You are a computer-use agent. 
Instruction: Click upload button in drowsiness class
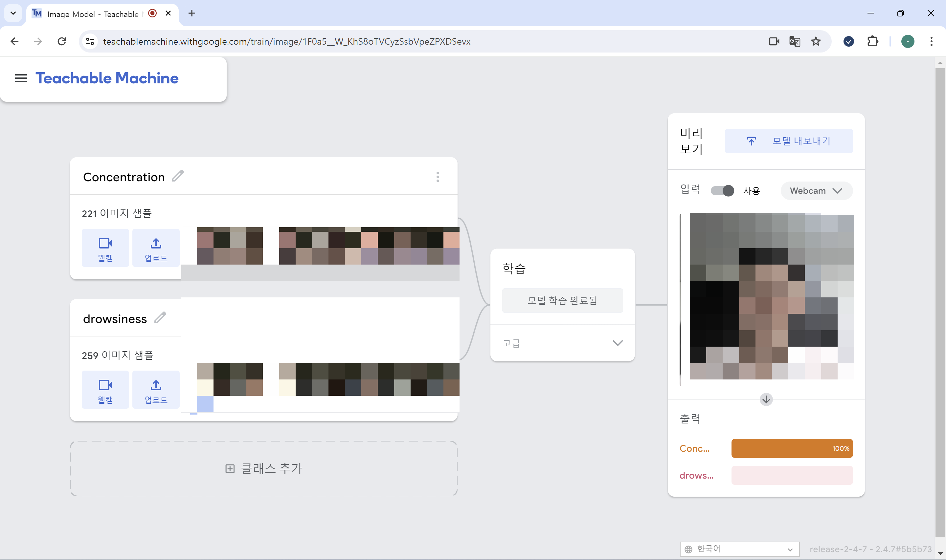156,389
